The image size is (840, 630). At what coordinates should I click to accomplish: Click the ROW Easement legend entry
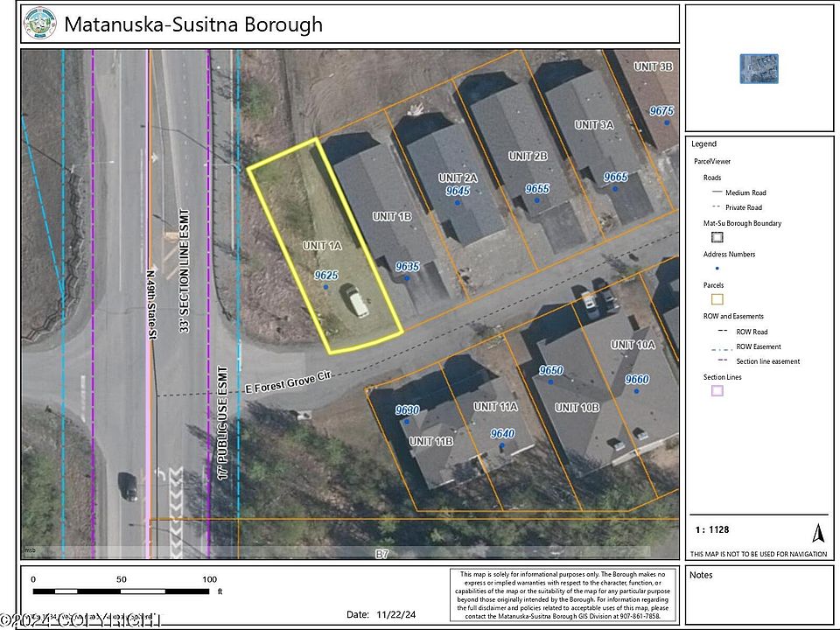[x=759, y=347]
